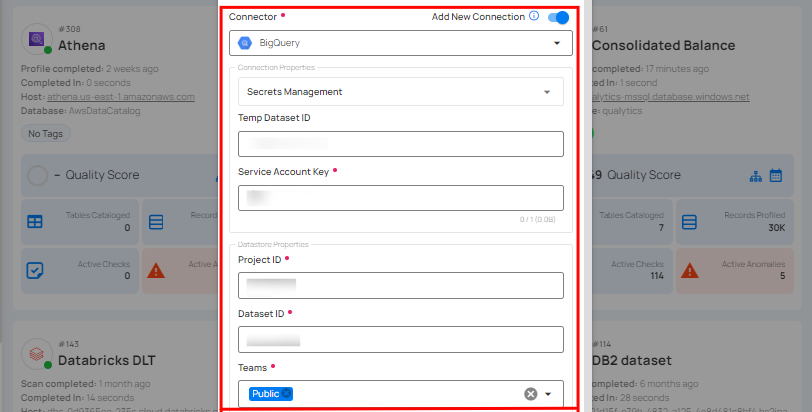812x412 pixels.
Task: Click Consolidated Balance calendar icon
Action: [776, 175]
